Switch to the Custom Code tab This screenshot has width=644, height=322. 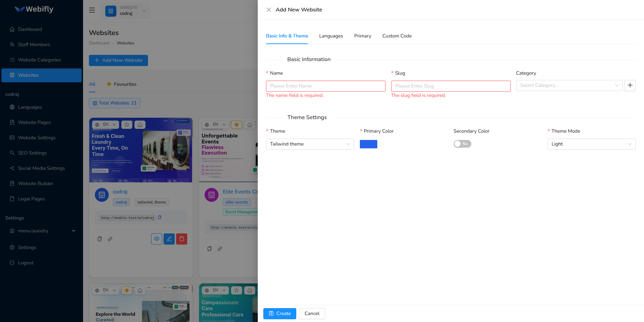(397, 36)
